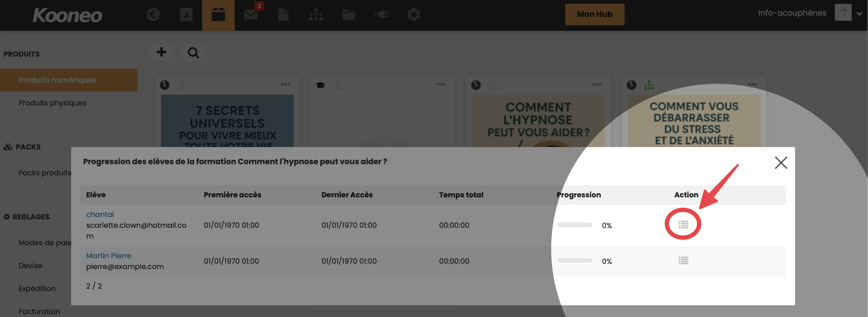Screen dimensions: 868x317
Task: Open the hierarchy network icon in navbar
Action: point(316,14)
